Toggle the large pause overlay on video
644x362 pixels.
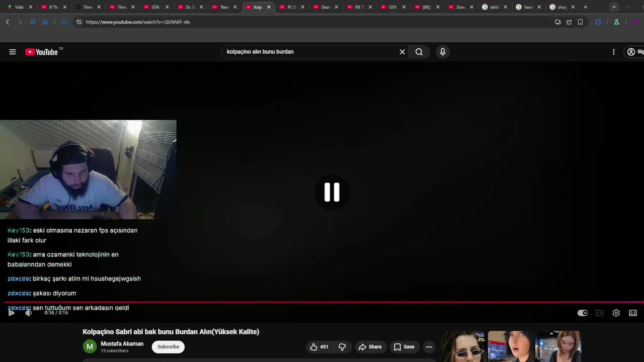[332, 192]
